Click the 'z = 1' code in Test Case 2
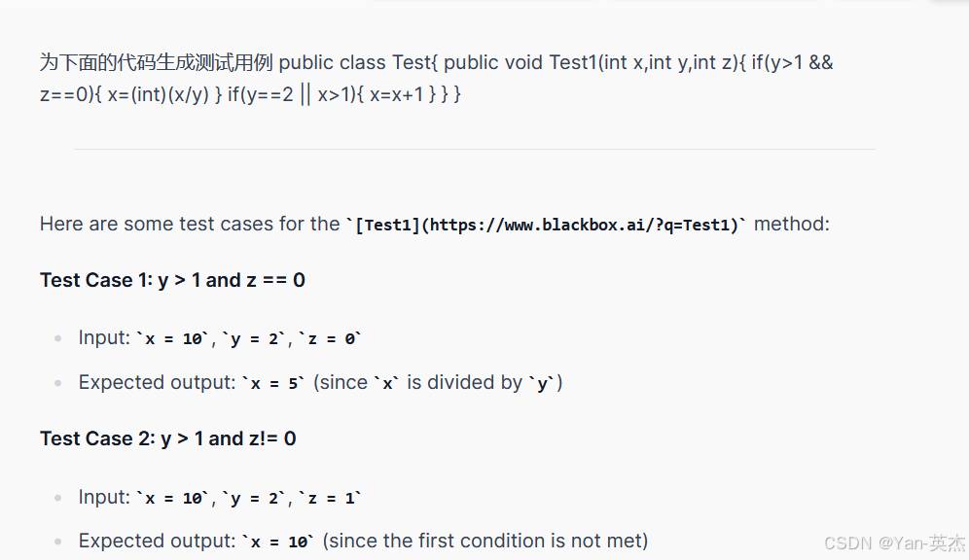Screen dimensions: 969x560 [330, 498]
